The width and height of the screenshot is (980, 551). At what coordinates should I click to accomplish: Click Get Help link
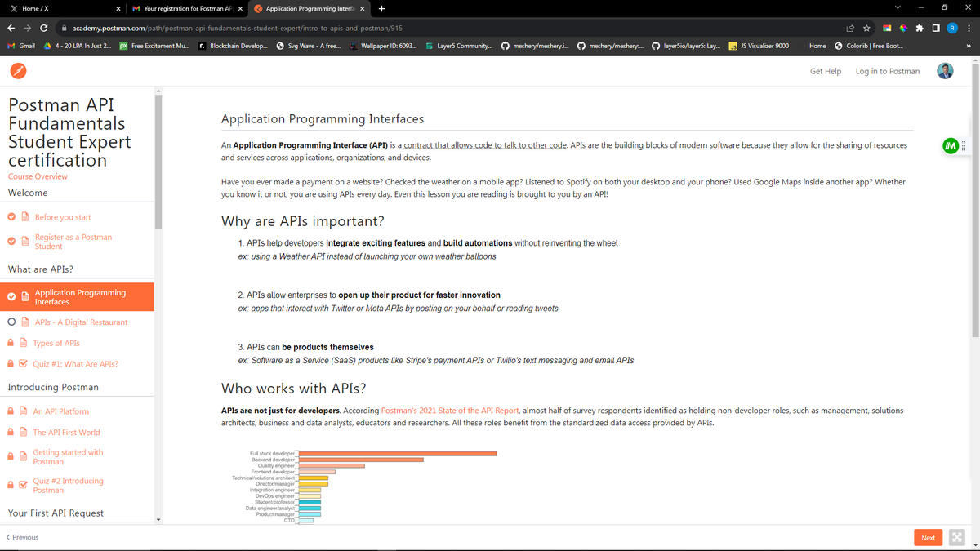(x=826, y=71)
